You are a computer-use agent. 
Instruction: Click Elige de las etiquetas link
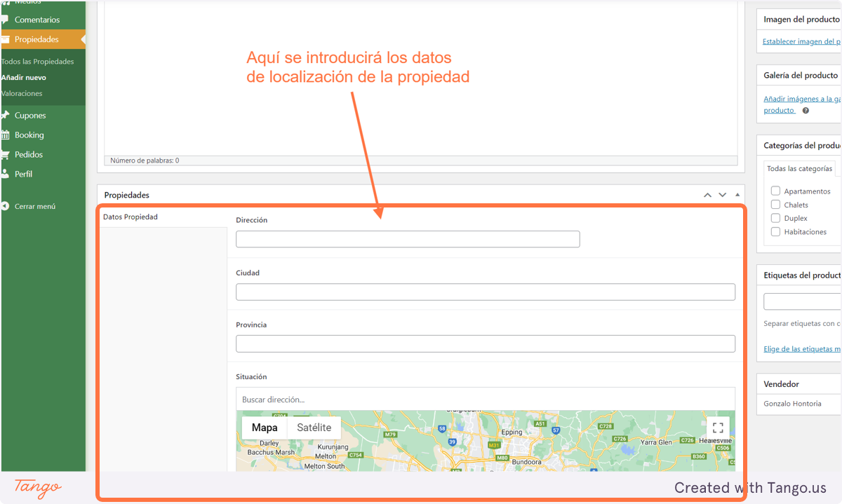(802, 349)
